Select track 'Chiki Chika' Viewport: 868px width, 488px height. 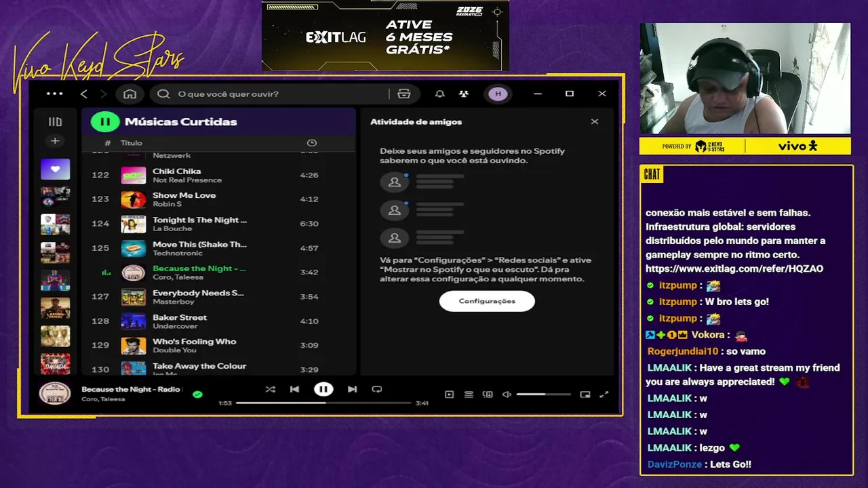176,171
